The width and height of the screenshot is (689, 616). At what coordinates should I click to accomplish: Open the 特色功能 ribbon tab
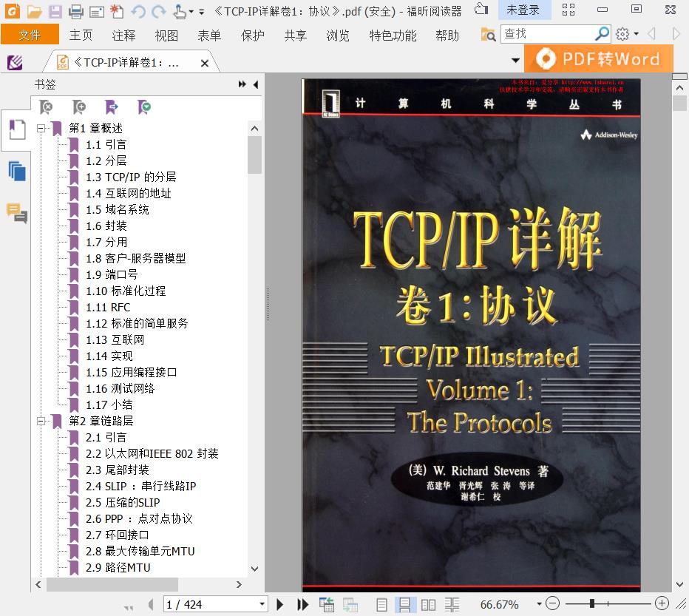coord(393,35)
